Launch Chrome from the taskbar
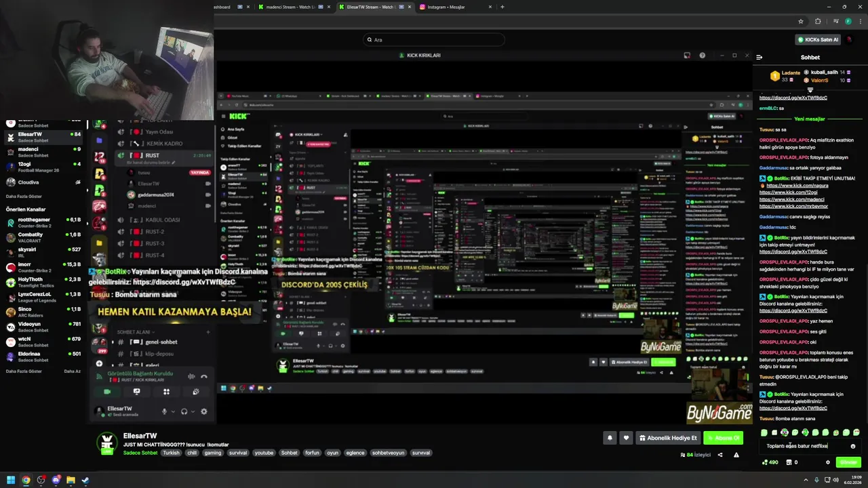 click(26, 480)
